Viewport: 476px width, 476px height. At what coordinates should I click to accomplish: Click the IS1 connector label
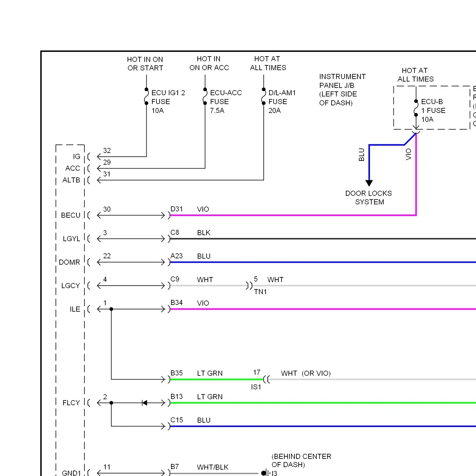256,387
